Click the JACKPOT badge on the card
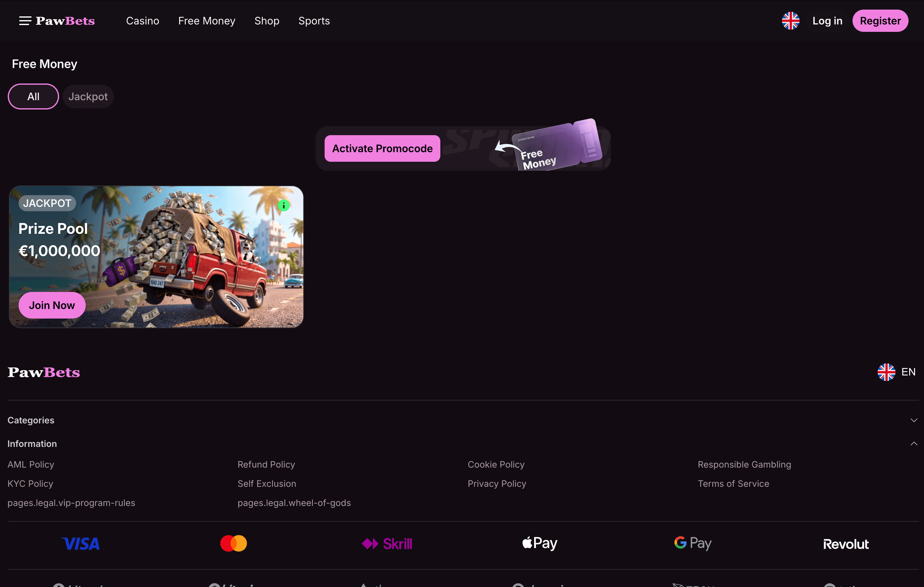The image size is (924, 587). (47, 203)
